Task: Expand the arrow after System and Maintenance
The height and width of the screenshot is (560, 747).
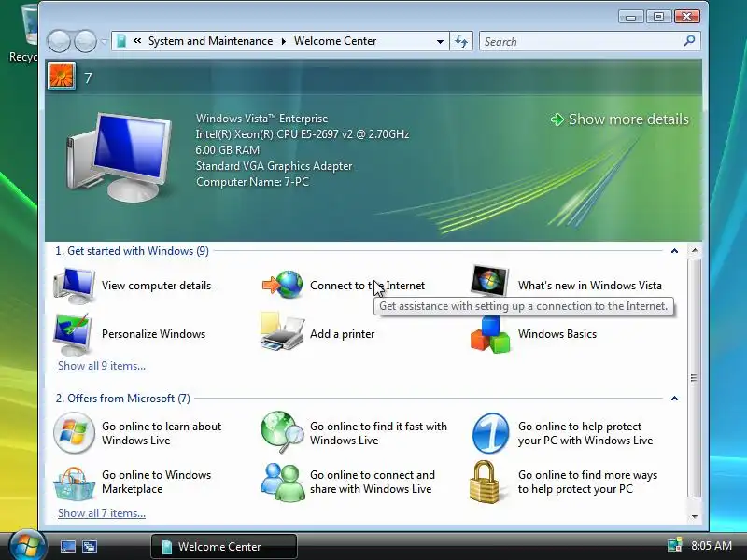Action: (284, 41)
